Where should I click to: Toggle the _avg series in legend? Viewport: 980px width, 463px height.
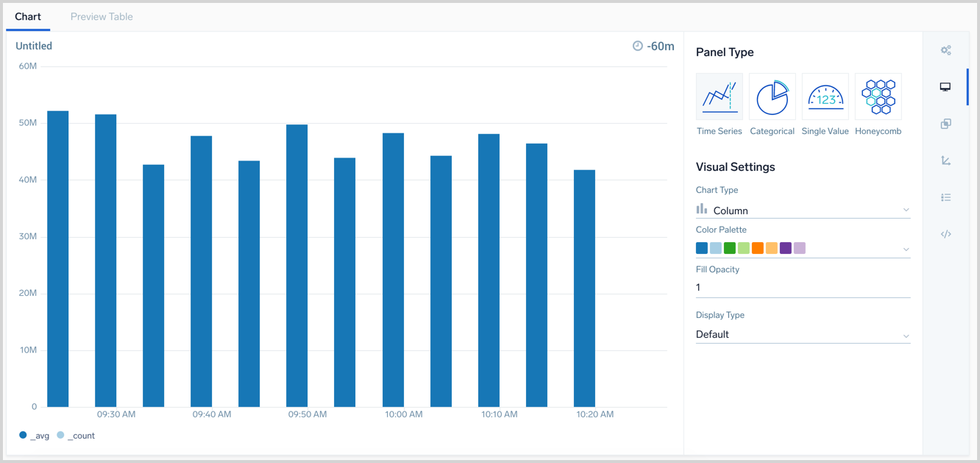coord(35,436)
